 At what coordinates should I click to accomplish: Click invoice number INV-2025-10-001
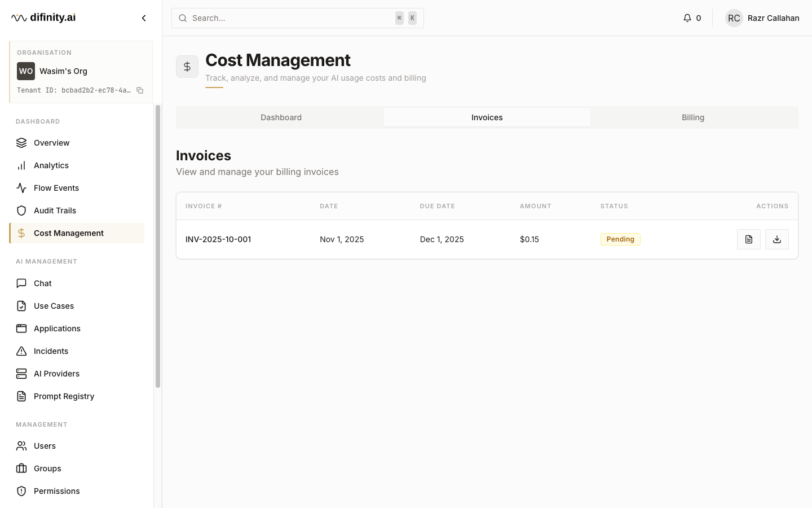pyautogui.click(x=218, y=239)
